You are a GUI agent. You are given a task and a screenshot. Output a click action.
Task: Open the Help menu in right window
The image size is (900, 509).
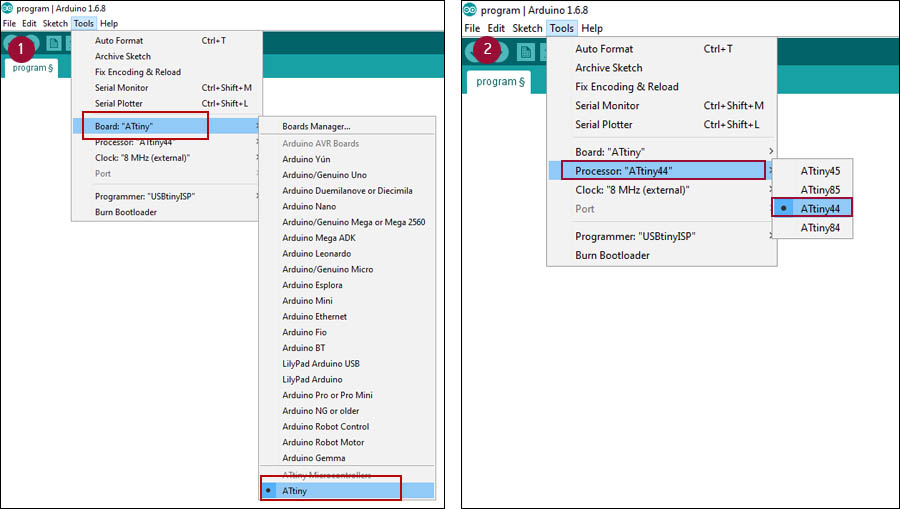pos(592,28)
